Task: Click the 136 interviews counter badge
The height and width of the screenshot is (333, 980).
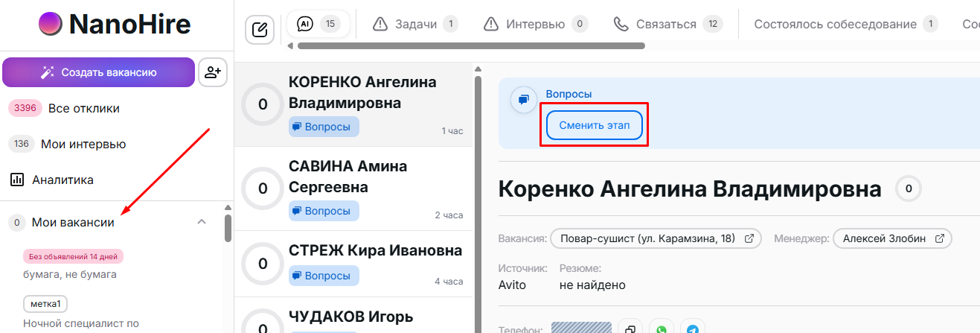Action: click(22, 144)
